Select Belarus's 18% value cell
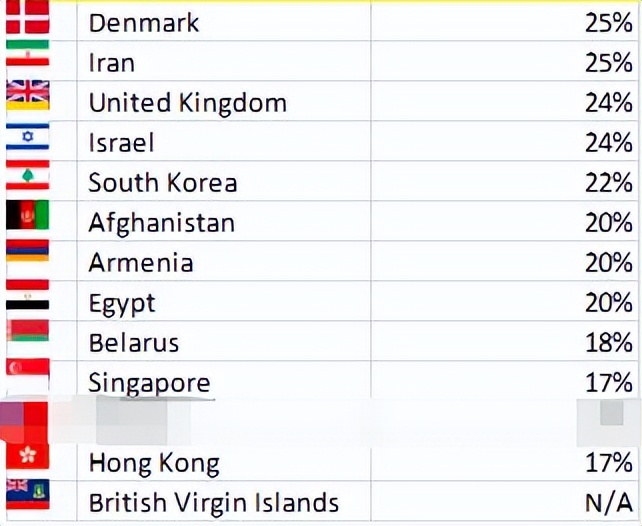The height and width of the screenshot is (526, 642). [x=608, y=343]
